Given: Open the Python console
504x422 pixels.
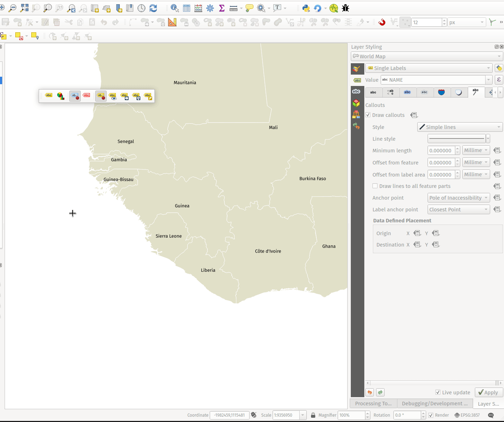Looking at the screenshot, I should (x=306, y=8).
